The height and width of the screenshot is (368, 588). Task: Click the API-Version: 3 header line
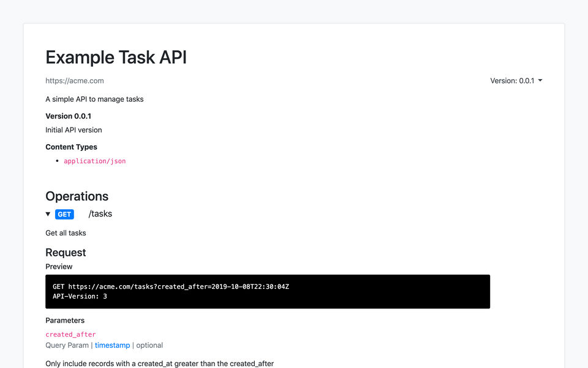(80, 296)
